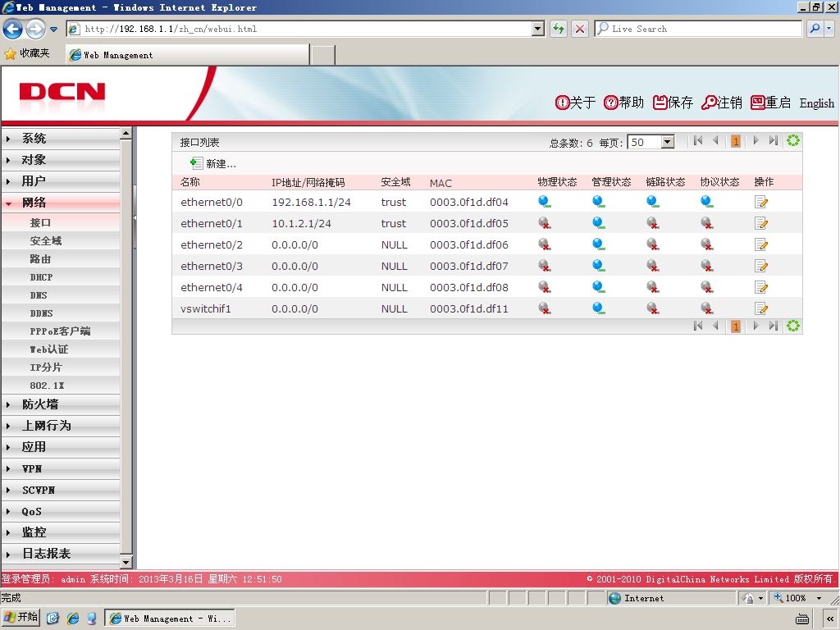This screenshot has width=840, height=630.
Task: Go to next page in top pager
Action: 756,141
